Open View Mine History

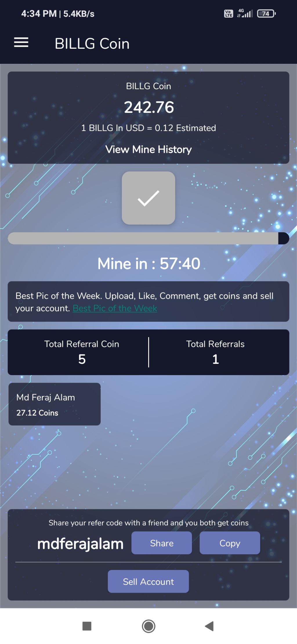[148, 149]
